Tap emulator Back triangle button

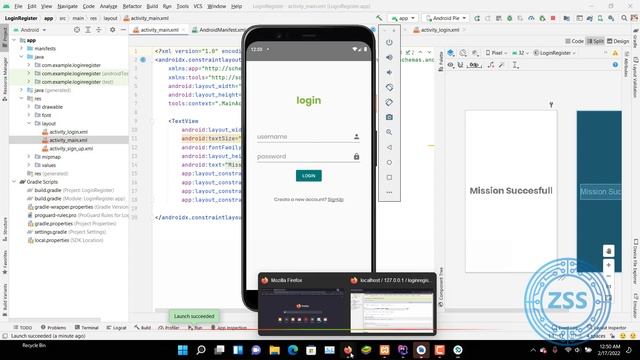[389, 147]
